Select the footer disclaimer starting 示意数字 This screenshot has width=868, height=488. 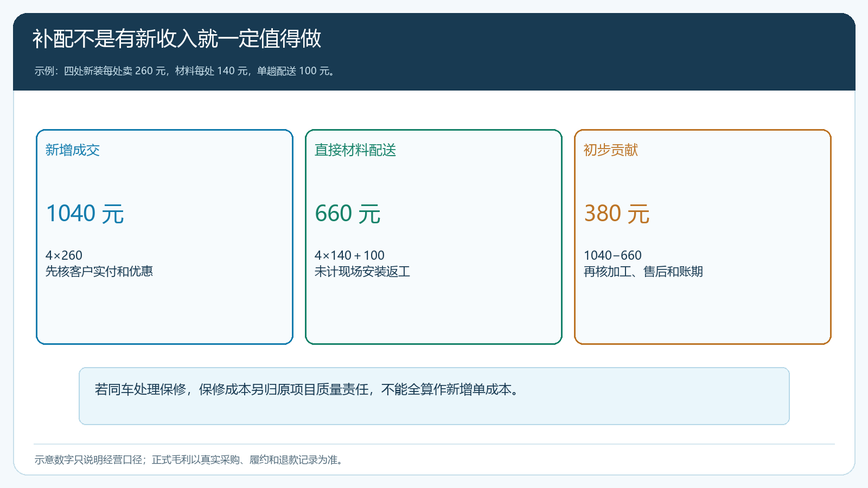click(x=189, y=460)
